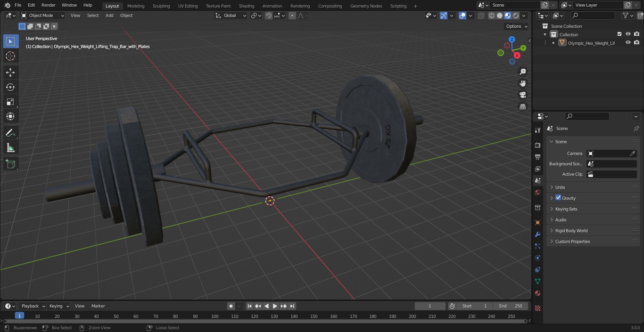Open the Add menu in viewport header
Image resolution: width=644 pixels, height=332 pixels.
coord(109,16)
